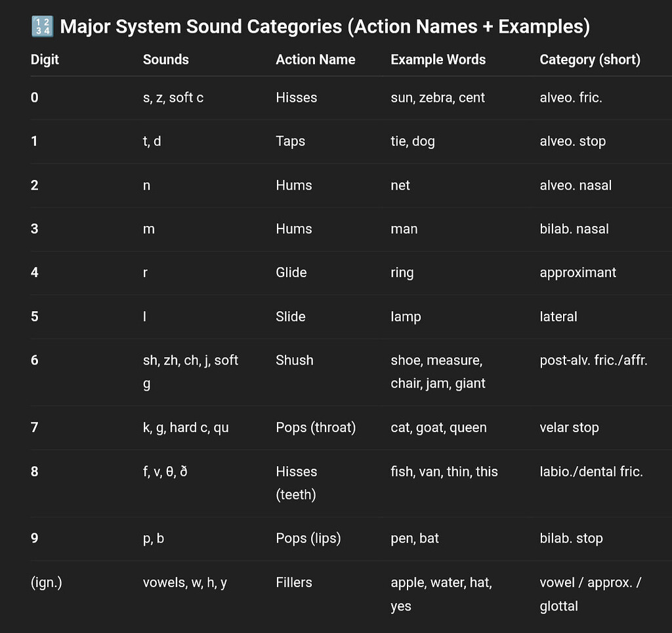
Task: Click the "velar stop" category cell
Action: pyautogui.click(x=569, y=427)
